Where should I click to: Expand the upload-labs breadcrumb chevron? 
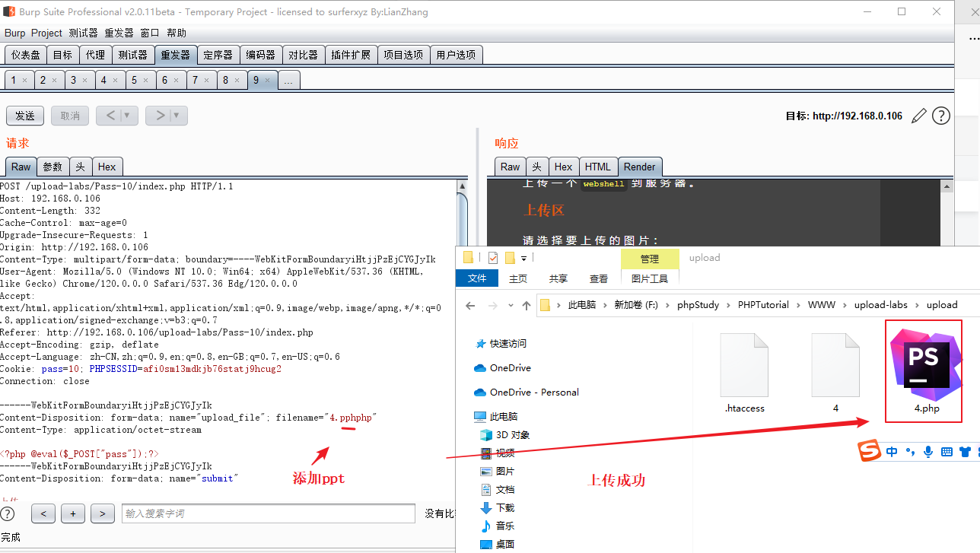click(x=917, y=305)
